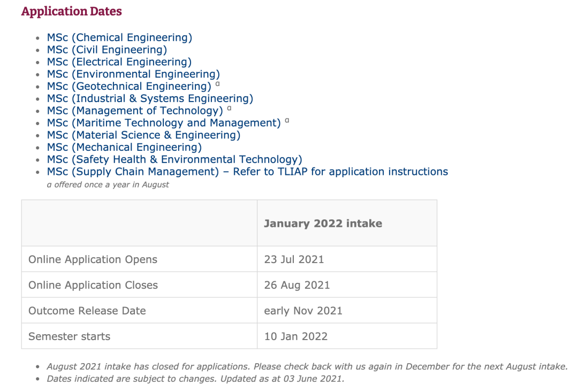The image size is (578, 392).
Task: Click the MSc (Civil Engineering) link
Action: [107, 50]
